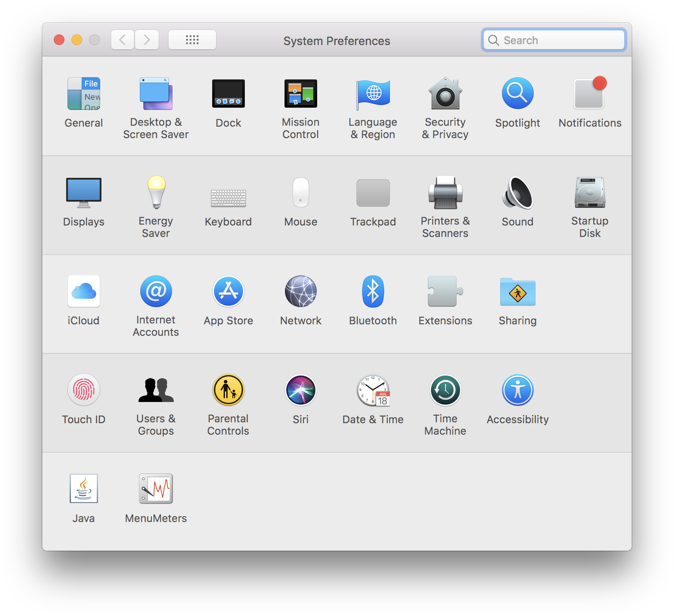Open Mouse preferences
Screen dimensions: 674x616
click(301, 192)
